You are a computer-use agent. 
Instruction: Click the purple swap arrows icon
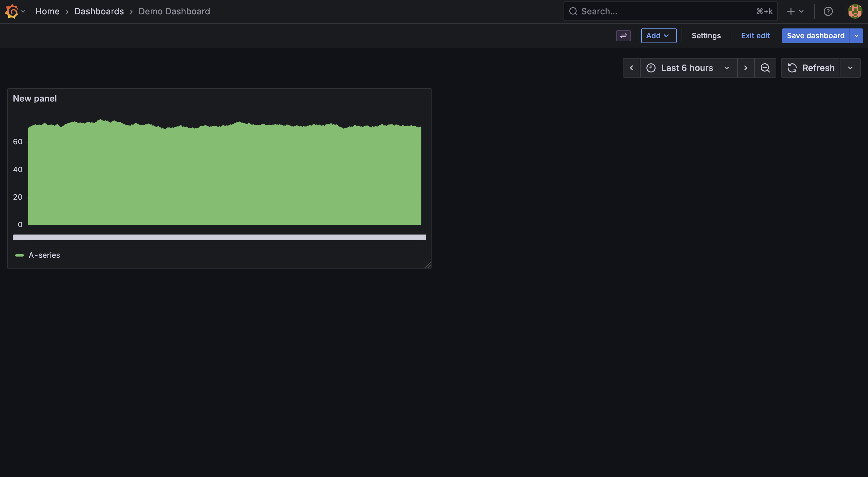[x=623, y=36]
